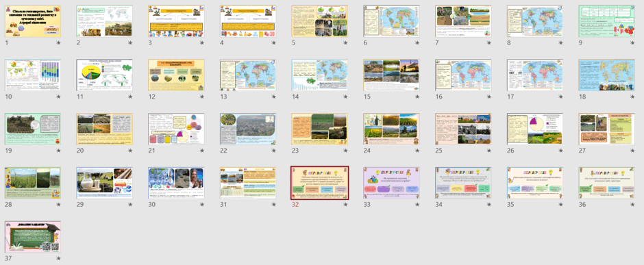644x265 pixels.
Task: Select slide 4 thumbnail
Action: tap(248, 21)
